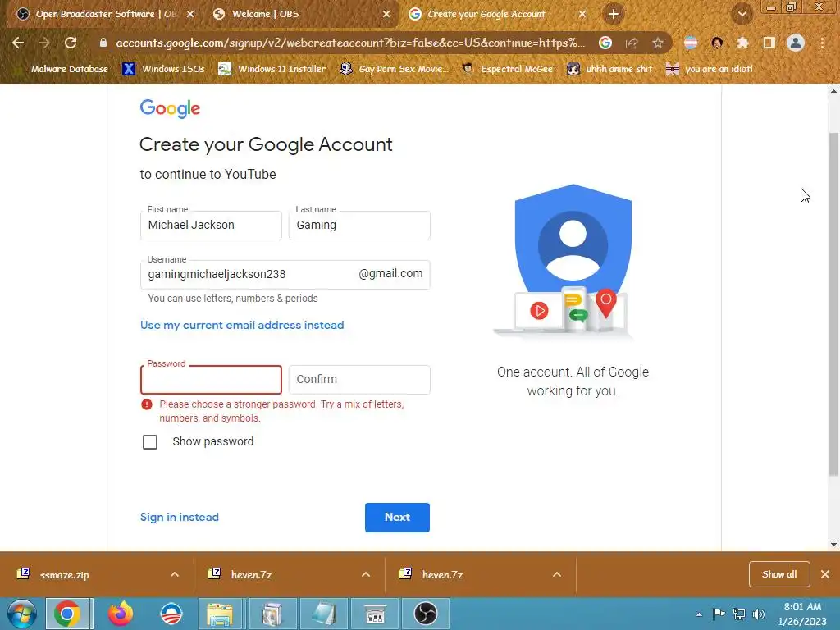840x630 pixels.
Task: Open the Chrome profile avatar
Action: click(796, 43)
